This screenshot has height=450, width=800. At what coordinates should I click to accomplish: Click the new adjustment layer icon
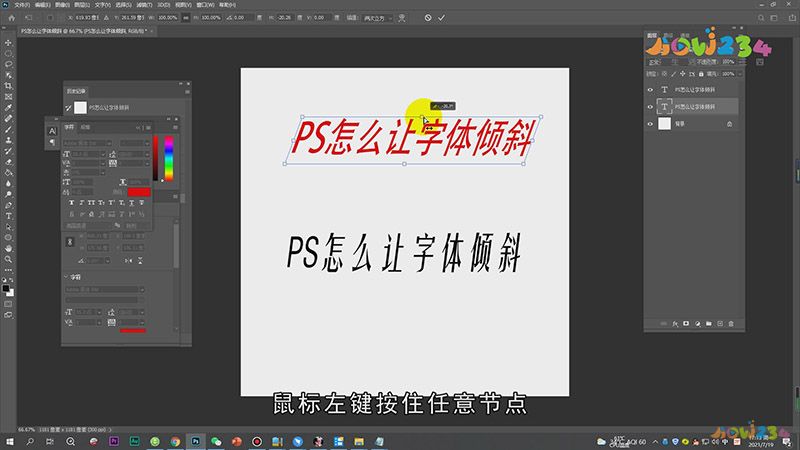(697, 323)
